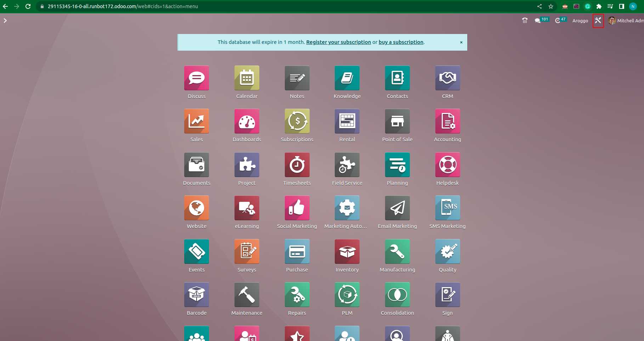Open Chrome profile avatar N
This screenshot has width=644, height=341.
[x=633, y=6]
